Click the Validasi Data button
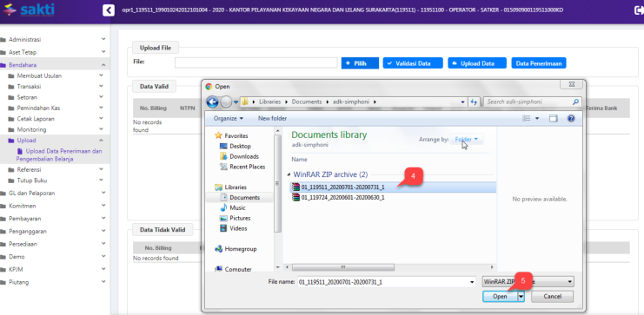The width and height of the screenshot is (644, 315). (413, 63)
